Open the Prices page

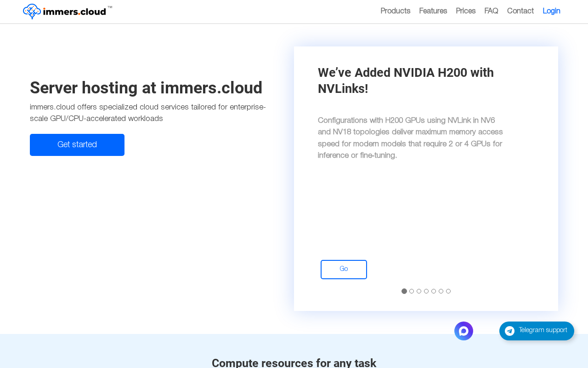pyautogui.click(x=466, y=11)
